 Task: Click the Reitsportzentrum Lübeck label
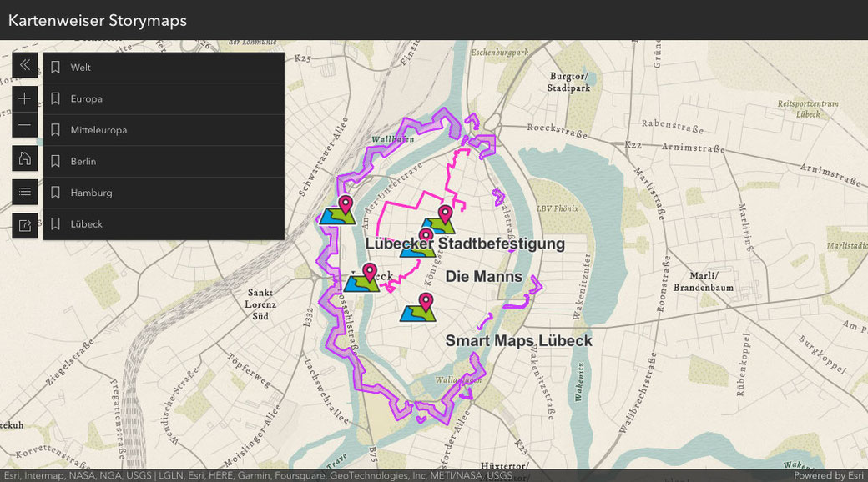(x=808, y=109)
